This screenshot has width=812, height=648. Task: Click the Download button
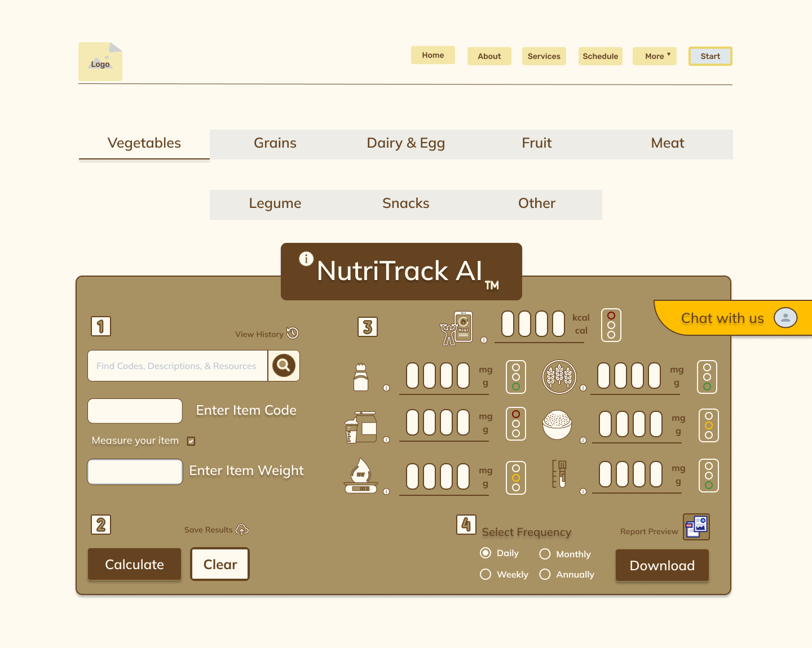coord(662,565)
